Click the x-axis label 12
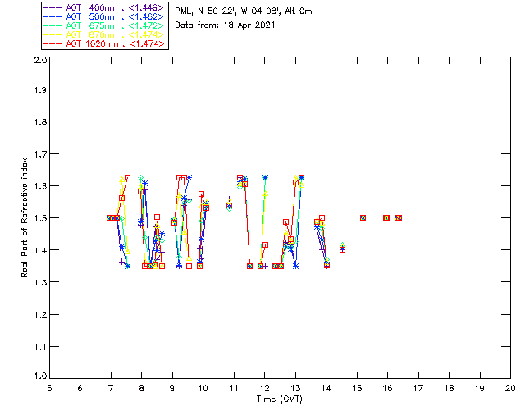This screenshot has height=420, width=525. tap(264, 388)
